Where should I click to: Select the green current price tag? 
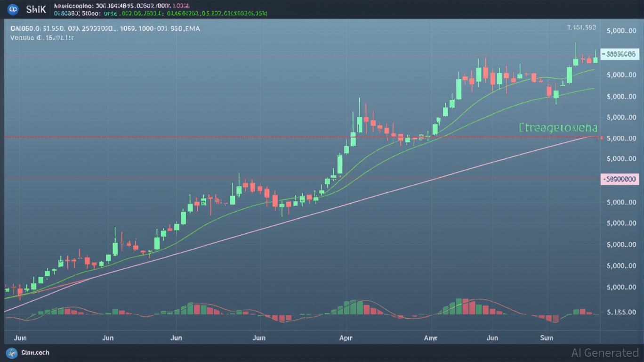(x=619, y=54)
